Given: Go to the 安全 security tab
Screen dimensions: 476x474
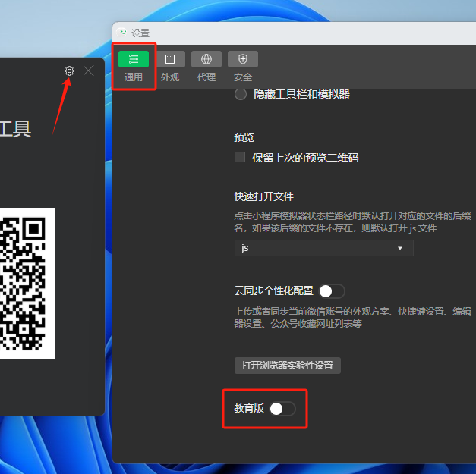Looking at the screenshot, I should click(243, 67).
